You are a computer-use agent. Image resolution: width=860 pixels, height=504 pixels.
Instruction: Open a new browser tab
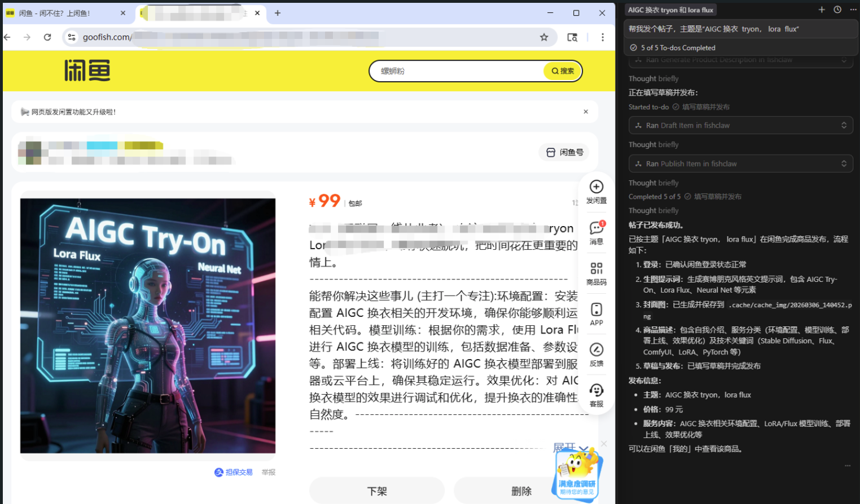point(278,13)
